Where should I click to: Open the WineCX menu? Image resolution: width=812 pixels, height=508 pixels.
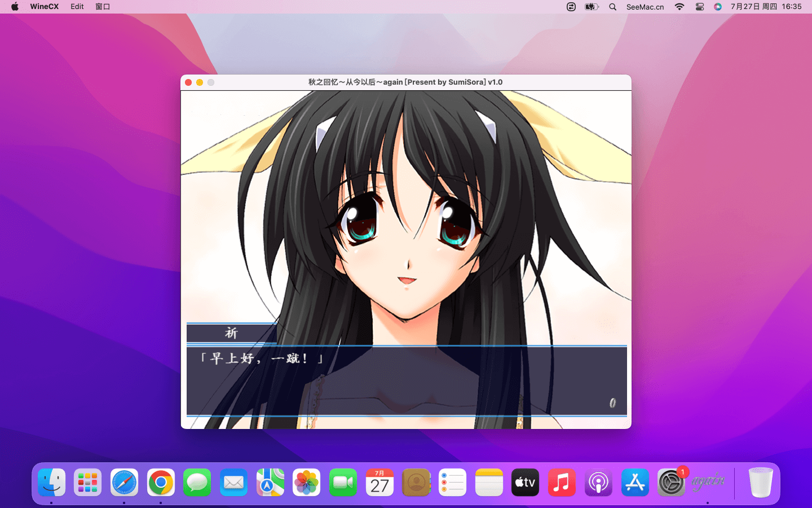pos(44,7)
